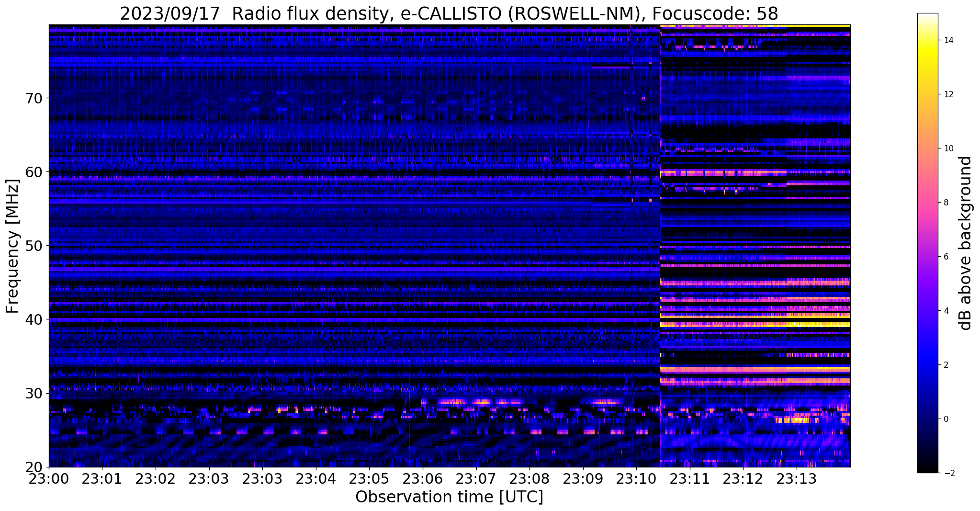
Task: Select the 23:06 time tick label
Action: [x=423, y=478]
